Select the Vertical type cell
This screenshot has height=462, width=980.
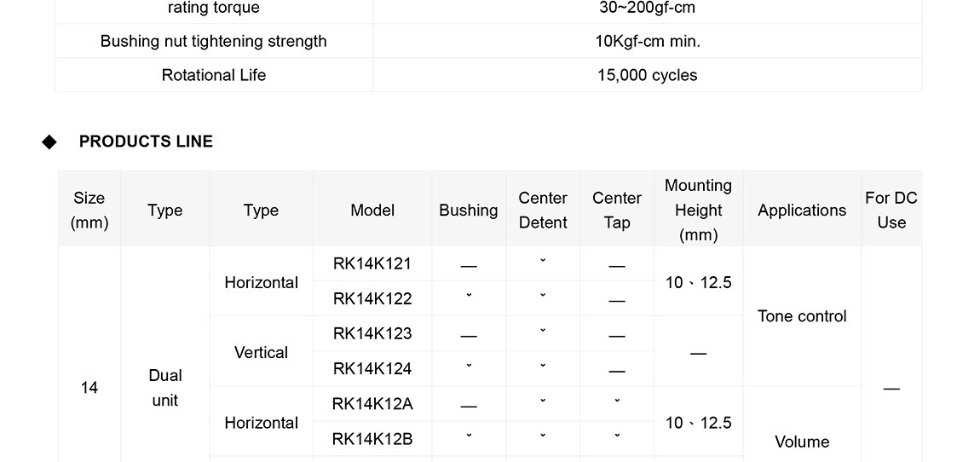click(261, 352)
